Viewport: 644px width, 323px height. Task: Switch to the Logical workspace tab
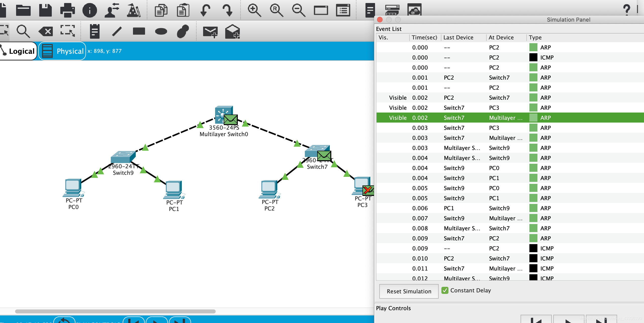point(18,51)
